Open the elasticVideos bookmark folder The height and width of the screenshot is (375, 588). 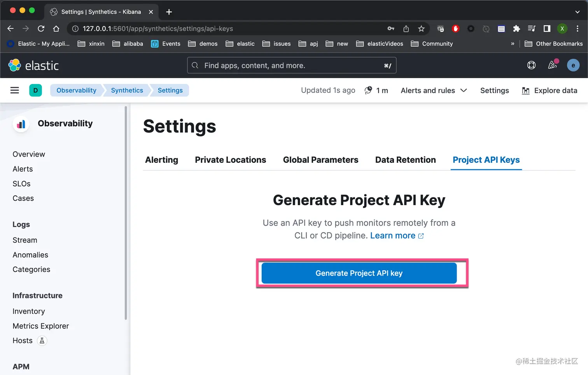point(380,44)
